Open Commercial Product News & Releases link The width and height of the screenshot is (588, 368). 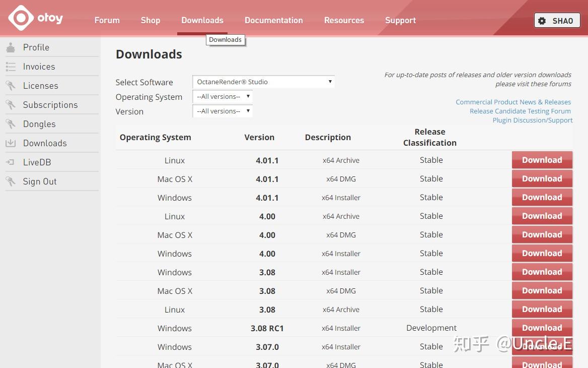pyautogui.click(x=513, y=102)
